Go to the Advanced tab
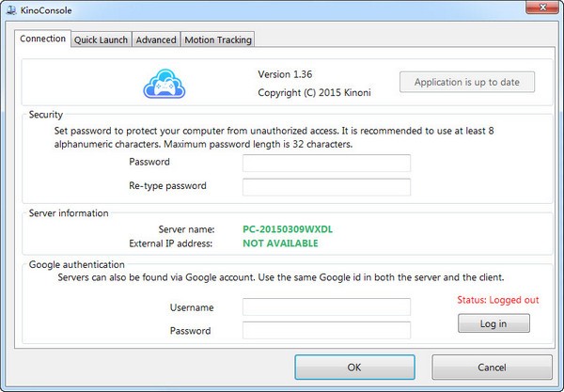The height and width of the screenshot is (392, 564). coord(155,39)
